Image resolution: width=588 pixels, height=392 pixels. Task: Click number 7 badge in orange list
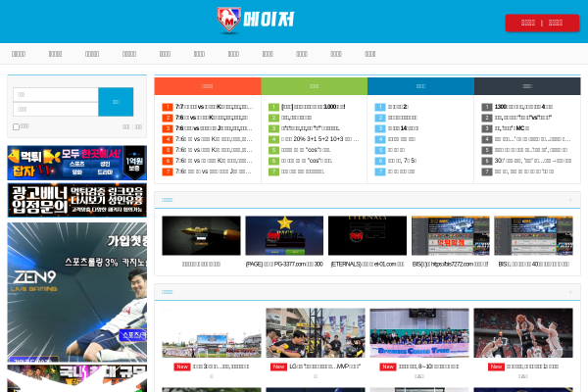point(168,171)
